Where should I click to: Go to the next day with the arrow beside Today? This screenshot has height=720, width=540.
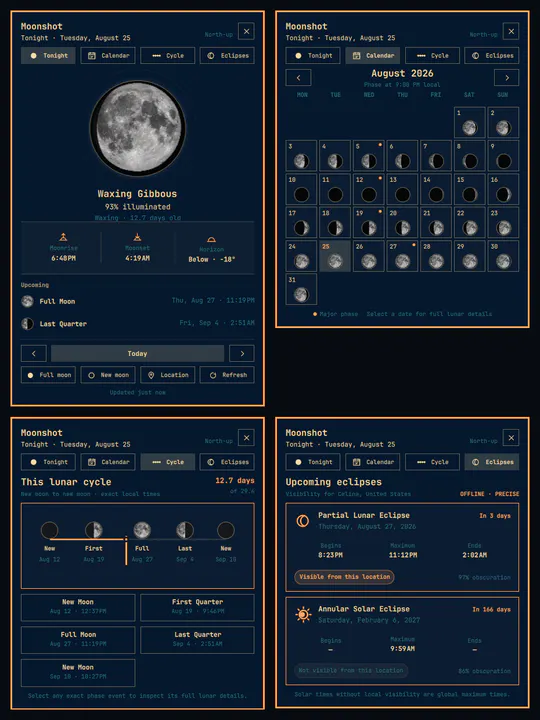coord(242,354)
